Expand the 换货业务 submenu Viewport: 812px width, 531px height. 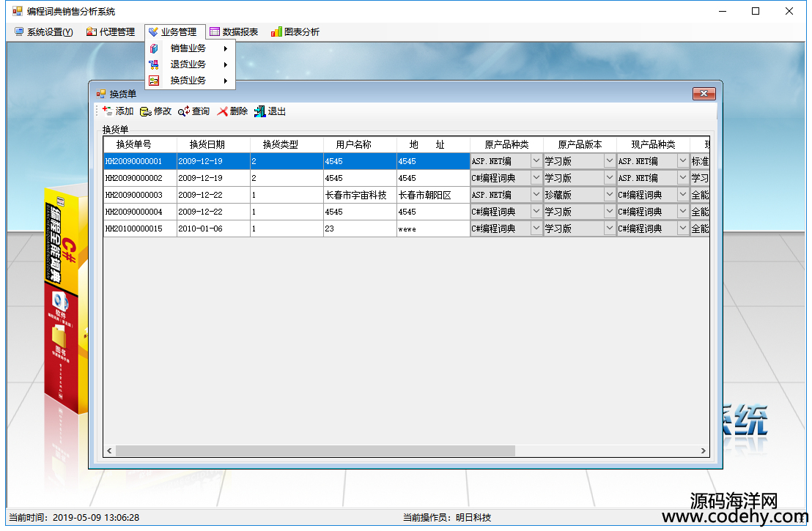pyautogui.click(x=189, y=81)
